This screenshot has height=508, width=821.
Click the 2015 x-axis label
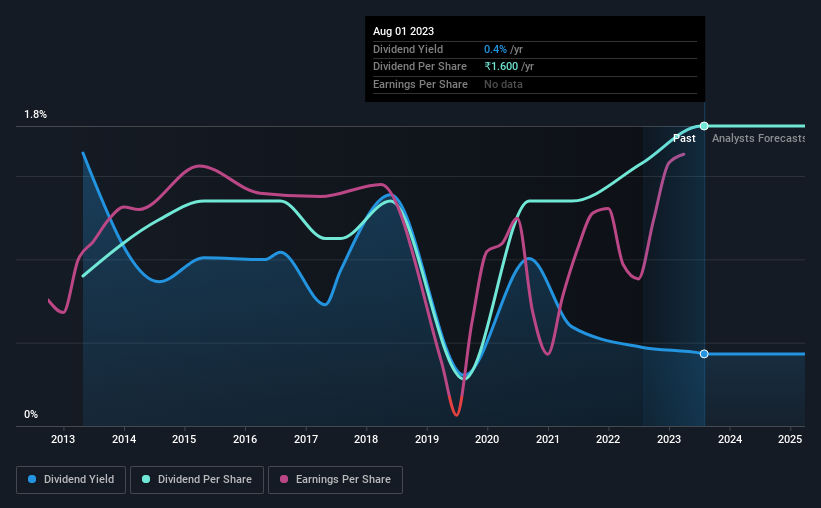pos(184,439)
